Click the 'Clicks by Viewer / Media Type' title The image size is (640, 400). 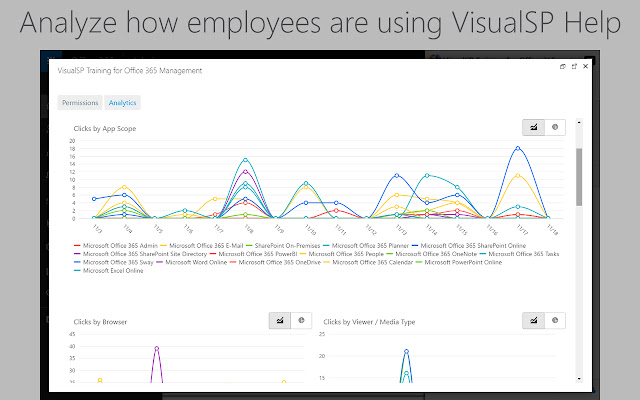point(369,322)
